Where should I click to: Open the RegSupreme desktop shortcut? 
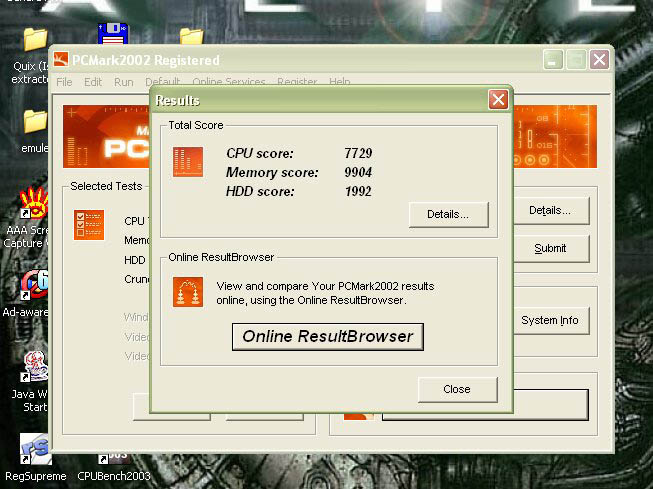[35, 452]
